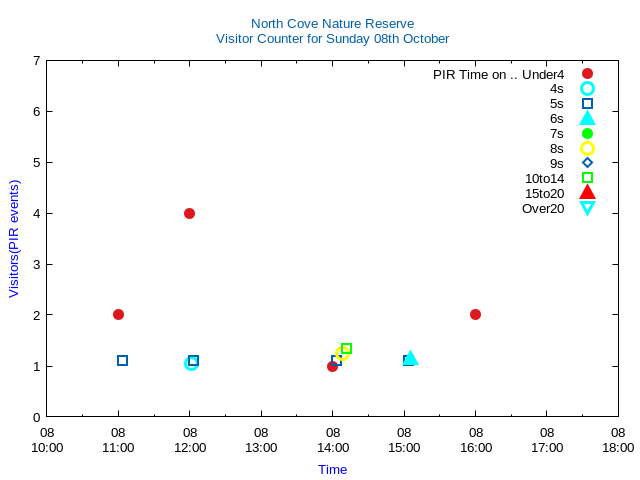Click the 13:00 tick label on x-axis
640x480 pixels.
[261, 447]
